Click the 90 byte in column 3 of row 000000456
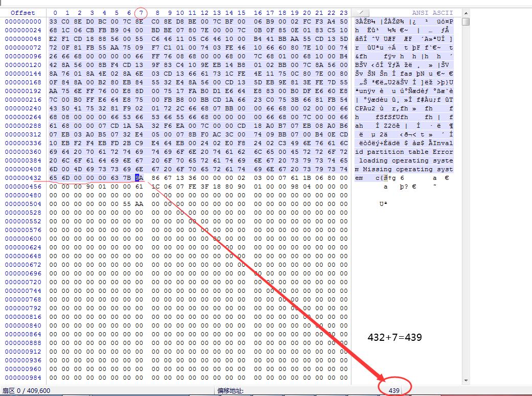Screen dimensions: 532x396 [90, 187]
